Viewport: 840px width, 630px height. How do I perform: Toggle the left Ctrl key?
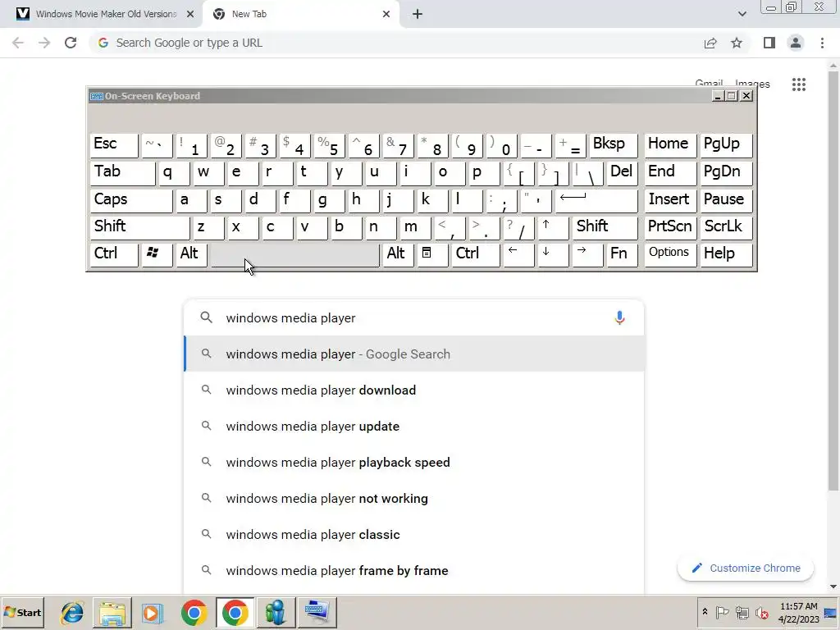(x=113, y=255)
